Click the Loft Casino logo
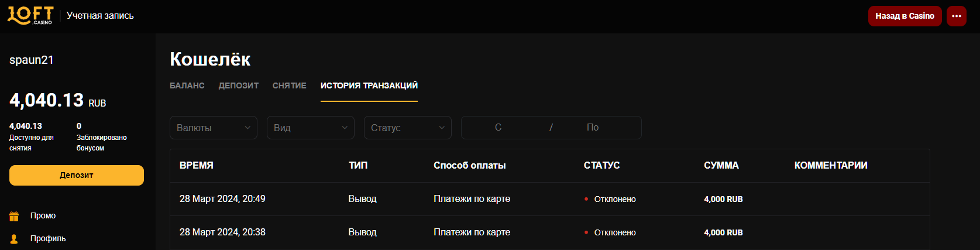This screenshot has width=980, height=250. [x=30, y=15]
